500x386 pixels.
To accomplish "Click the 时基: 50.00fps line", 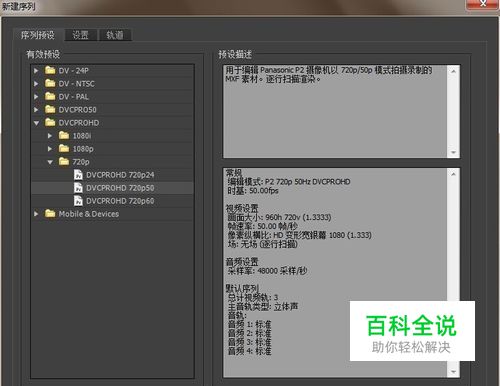I will (253, 191).
